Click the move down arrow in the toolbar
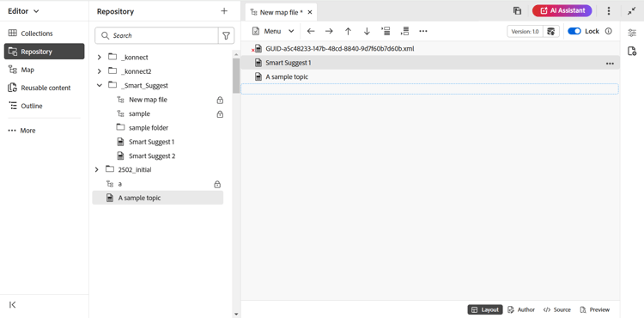The height and width of the screenshot is (318, 644). 367,31
